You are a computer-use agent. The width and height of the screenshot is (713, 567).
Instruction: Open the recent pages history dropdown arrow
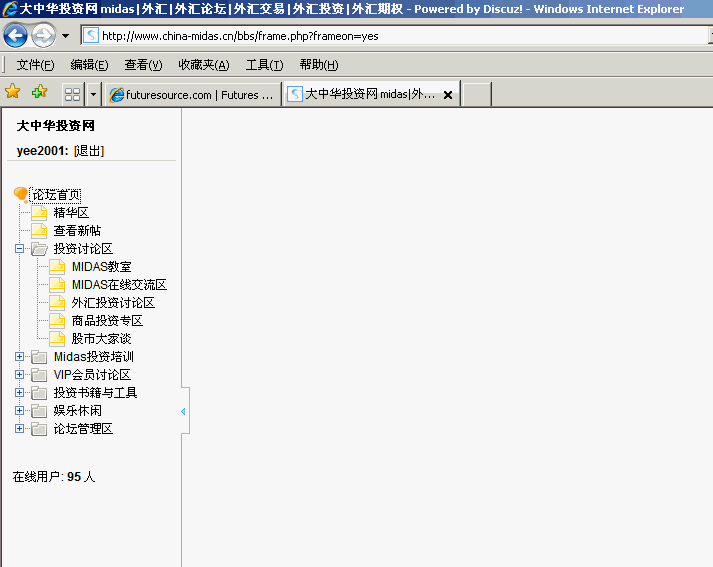(x=65, y=35)
